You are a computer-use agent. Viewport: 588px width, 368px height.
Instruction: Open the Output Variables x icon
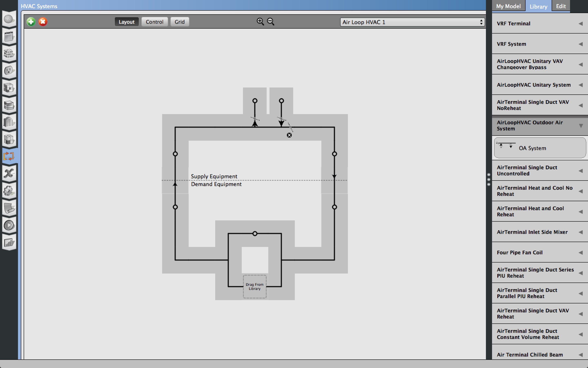[x=9, y=174]
